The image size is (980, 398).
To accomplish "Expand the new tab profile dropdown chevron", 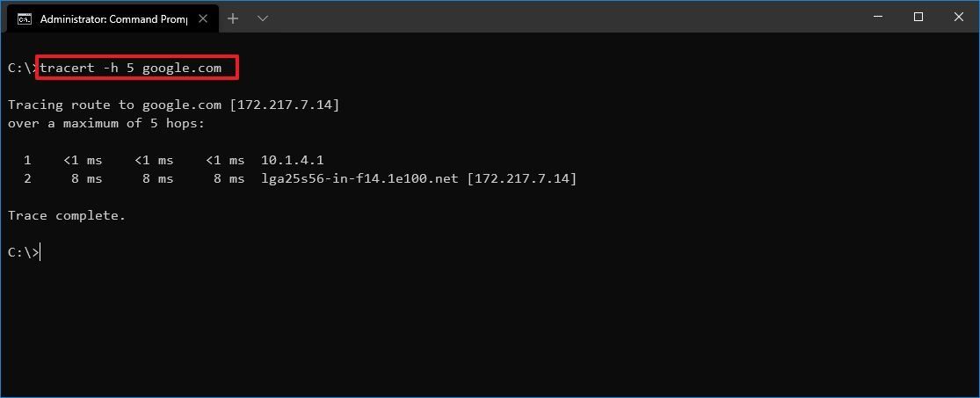I will point(263,18).
